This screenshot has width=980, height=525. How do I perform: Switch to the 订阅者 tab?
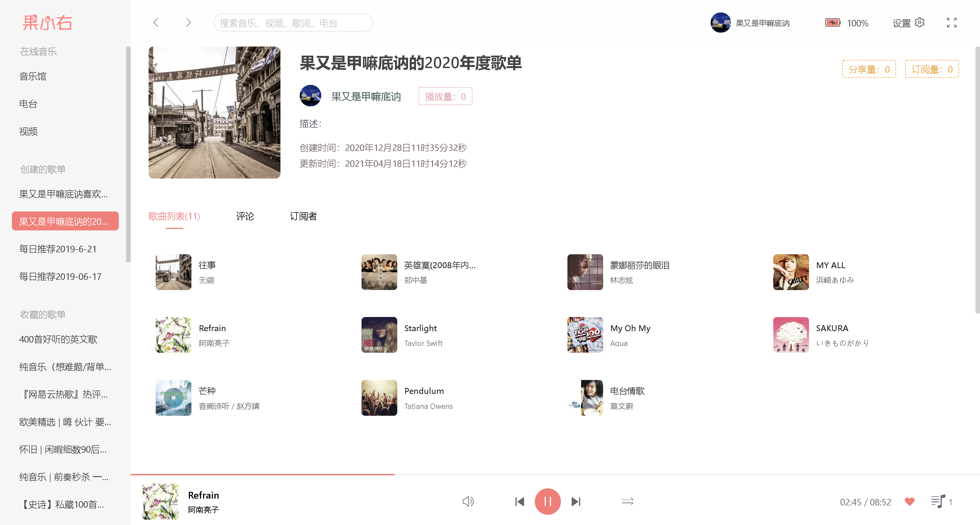coord(303,216)
